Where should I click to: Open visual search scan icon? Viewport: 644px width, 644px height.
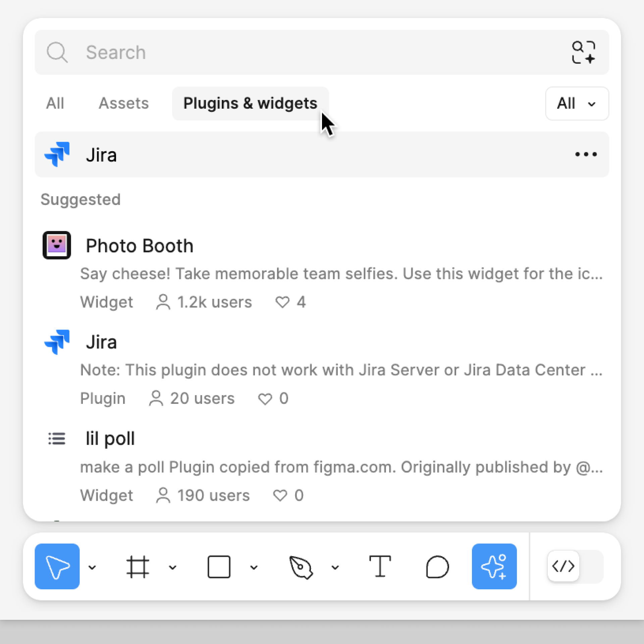583,52
